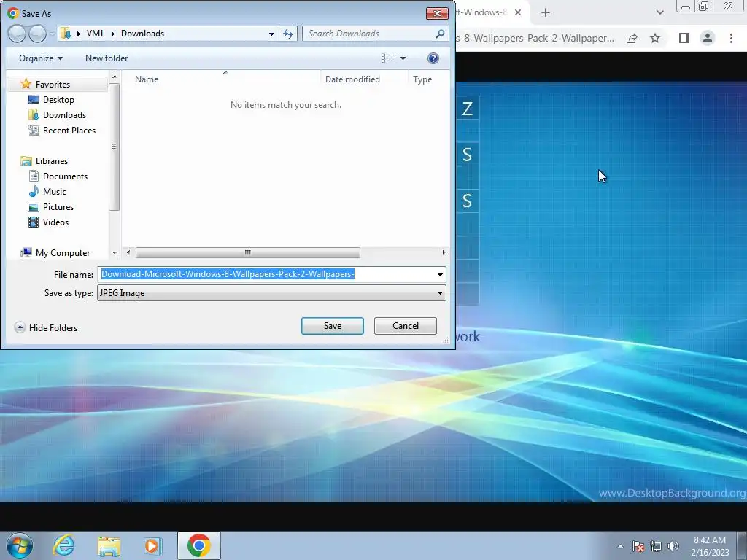
Task: Close the Windows-8 Chrome tab
Action: [x=518, y=12]
